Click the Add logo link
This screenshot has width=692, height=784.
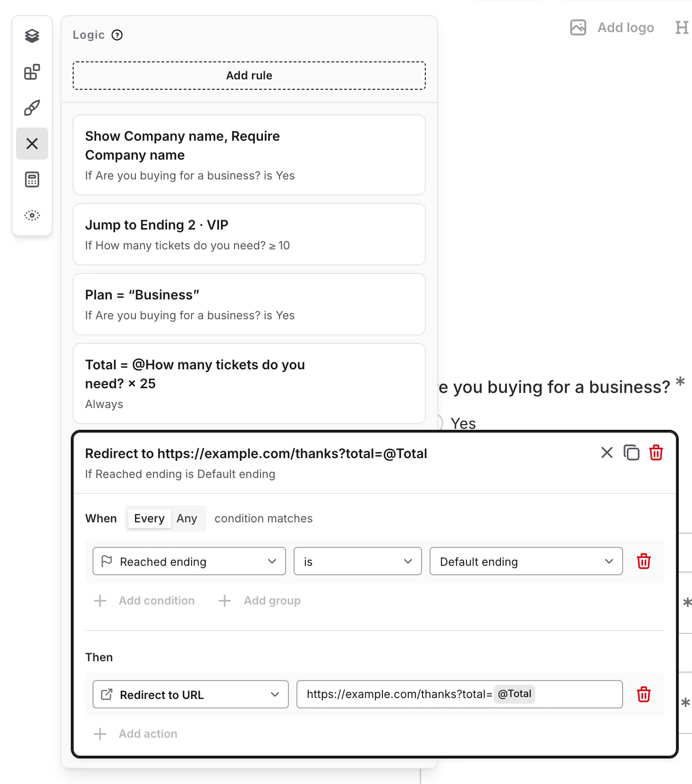[x=626, y=27]
